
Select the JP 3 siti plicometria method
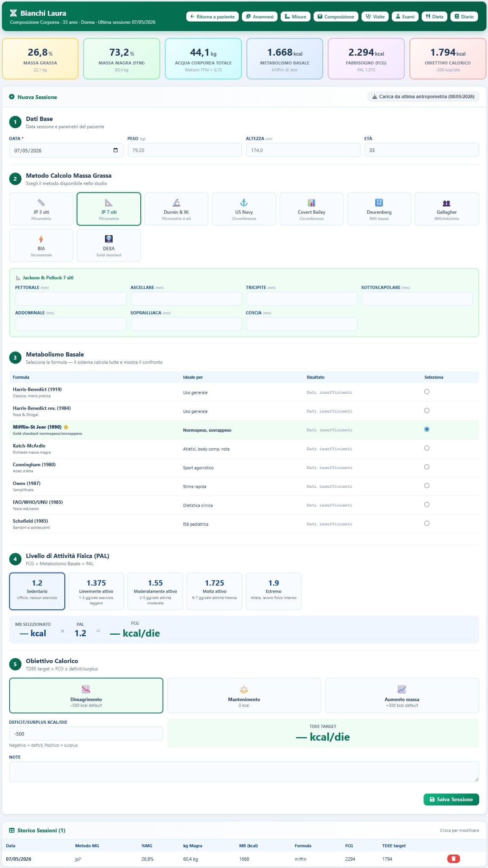point(41,209)
